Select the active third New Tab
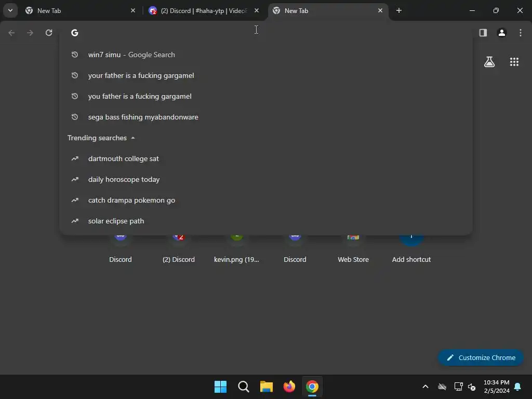This screenshot has height=399, width=532. (x=327, y=11)
